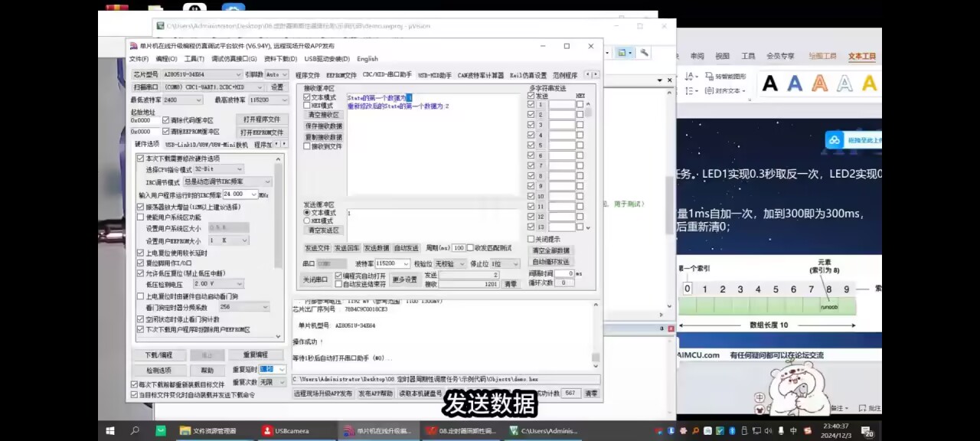Enable the 自动发送结束符 checkbox
The height and width of the screenshot is (441, 980).
pos(338,284)
